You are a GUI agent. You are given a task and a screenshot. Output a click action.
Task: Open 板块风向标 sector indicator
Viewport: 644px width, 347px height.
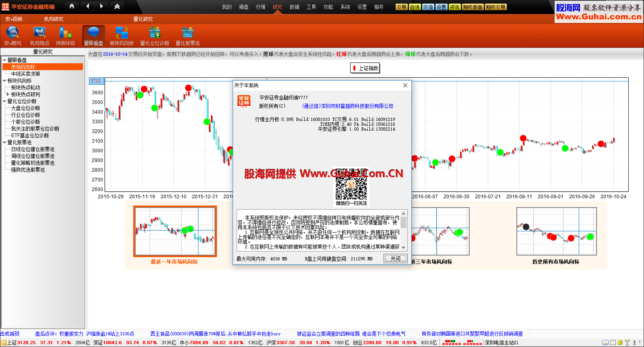122,35
